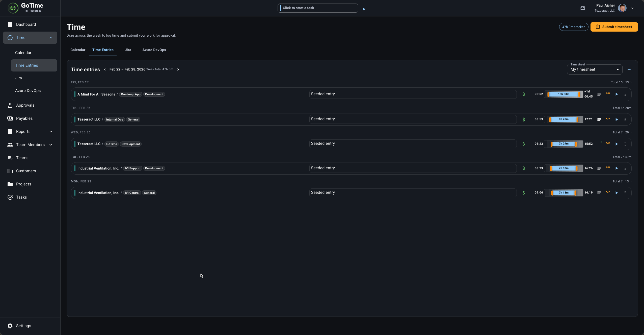The width and height of the screenshot is (644, 335).
Task: Select Time Entries in sidebar submenu
Action: click(34, 65)
